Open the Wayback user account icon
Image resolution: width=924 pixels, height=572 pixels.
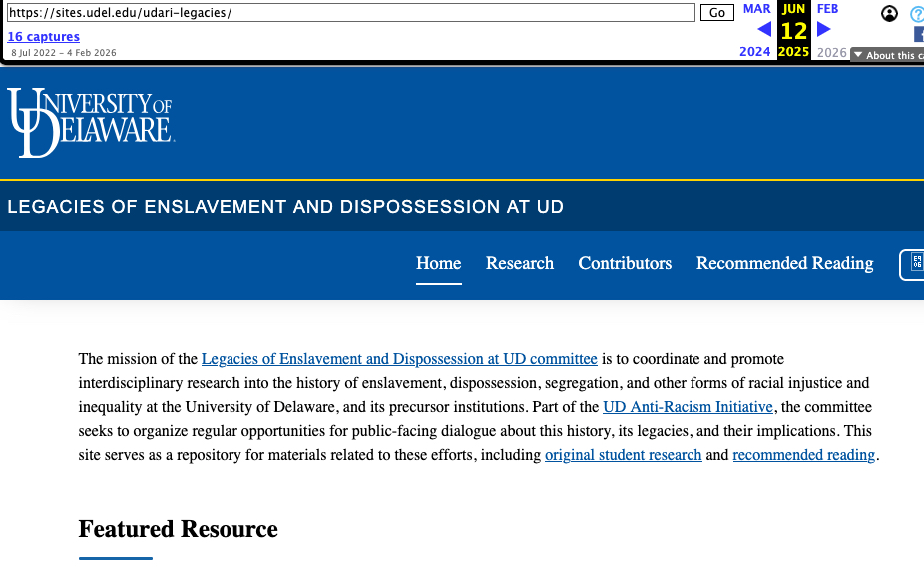pyautogui.click(x=889, y=13)
